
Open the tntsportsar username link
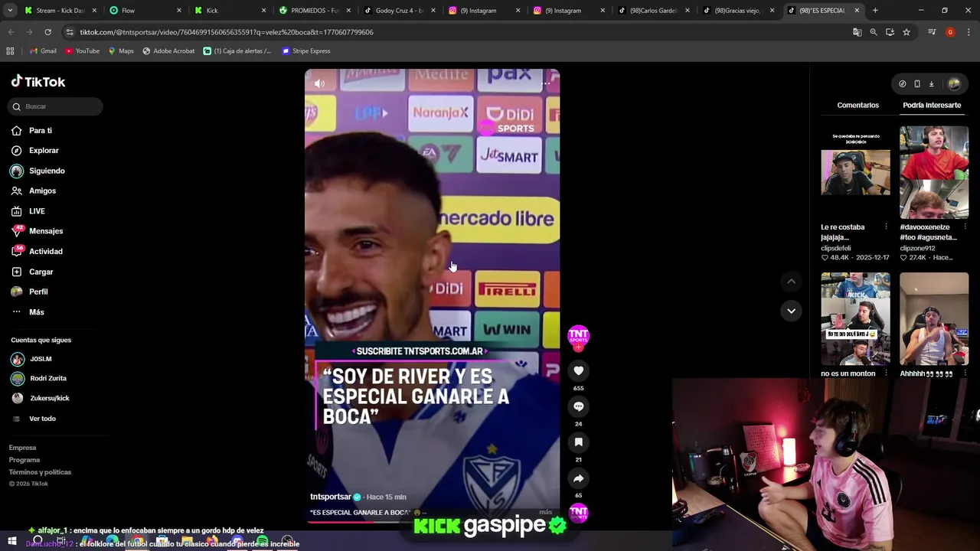point(330,497)
